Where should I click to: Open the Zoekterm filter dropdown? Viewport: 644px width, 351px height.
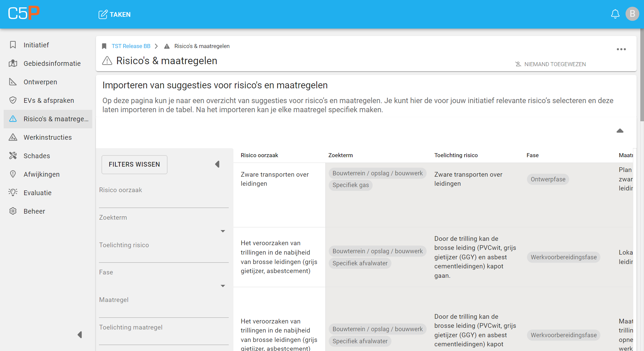[x=223, y=231]
